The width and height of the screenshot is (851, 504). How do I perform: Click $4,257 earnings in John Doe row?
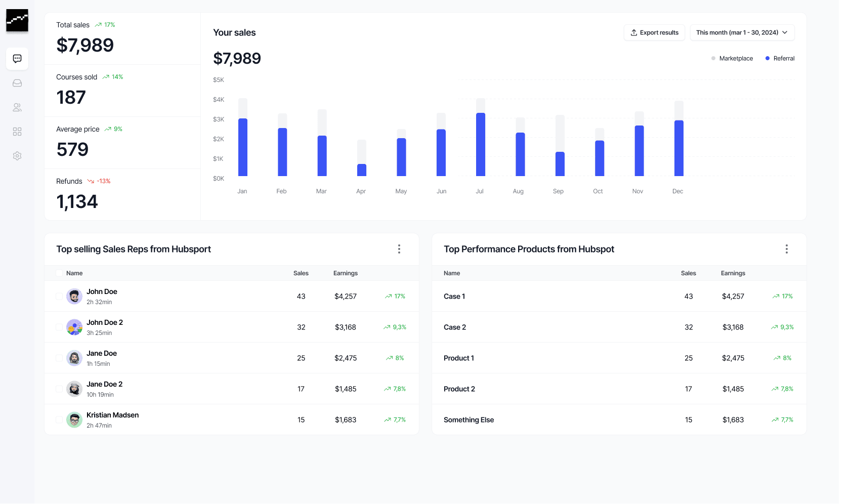[x=346, y=297]
